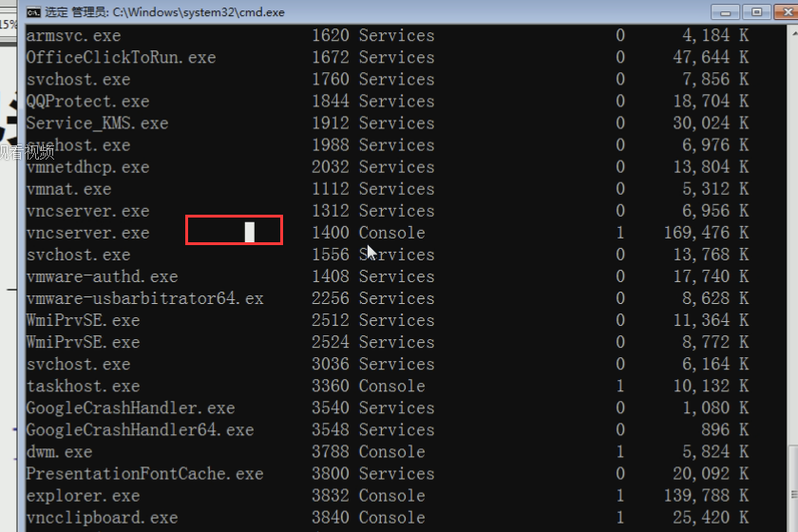This screenshot has height=532, width=798.
Task: Select the Service_KMS.exe process name
Action: click(x=97, y=123)
